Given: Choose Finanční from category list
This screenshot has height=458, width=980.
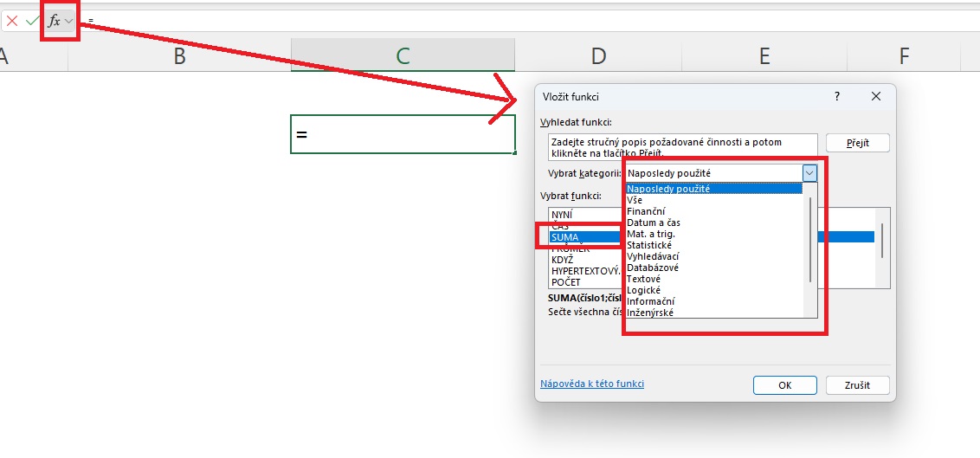Looking at the screenshot, I should [x=646, y=211].
